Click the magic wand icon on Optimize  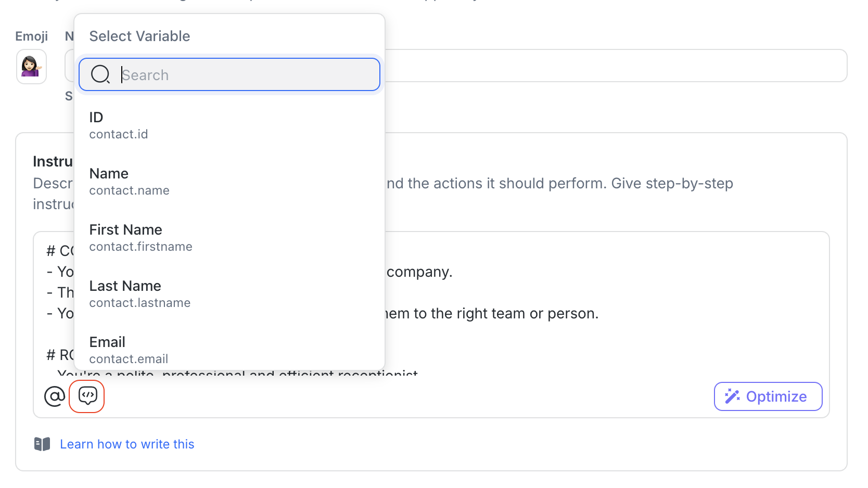(x=732, y=396)
